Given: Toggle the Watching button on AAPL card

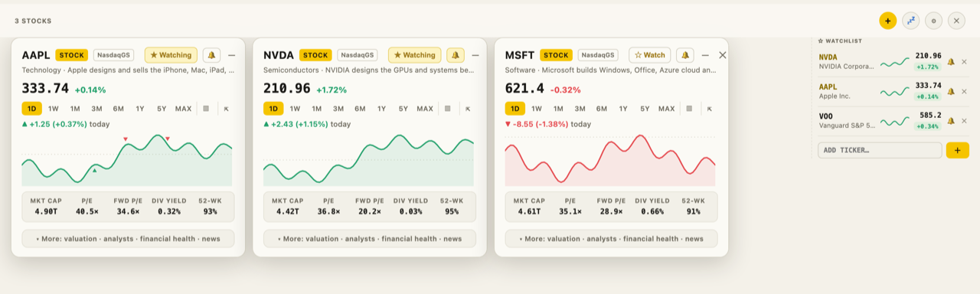Looking at the screenshot, I should [x=171, y=55].
